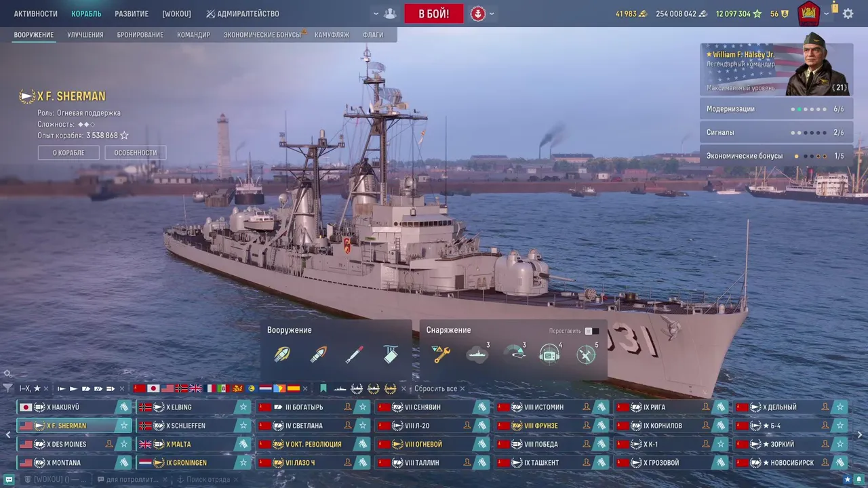
Task: Expand the account dropdown next to clan emblem
Action: pos(826,14)
